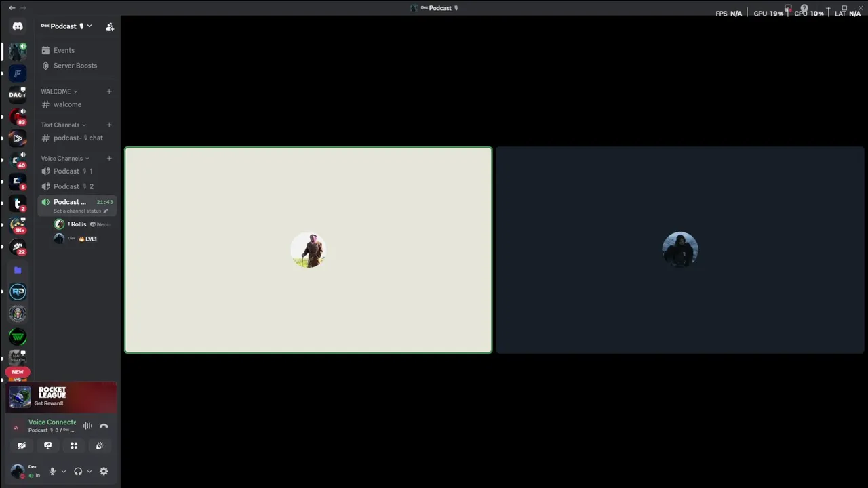Open the server showing 60 unread badge
The height and width of the screenshot is (488, 868).
coord(18,160)
